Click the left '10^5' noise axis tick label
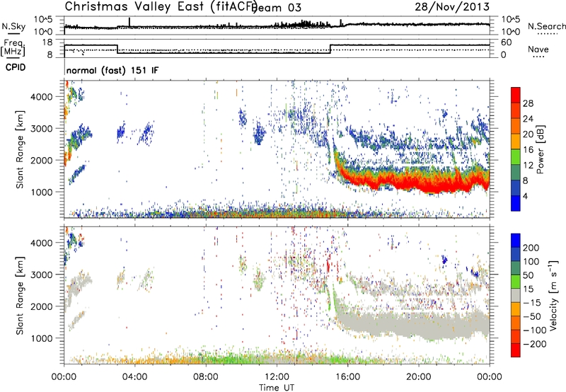This screenshot has width=566, height=392. click(x=43, y=20)
